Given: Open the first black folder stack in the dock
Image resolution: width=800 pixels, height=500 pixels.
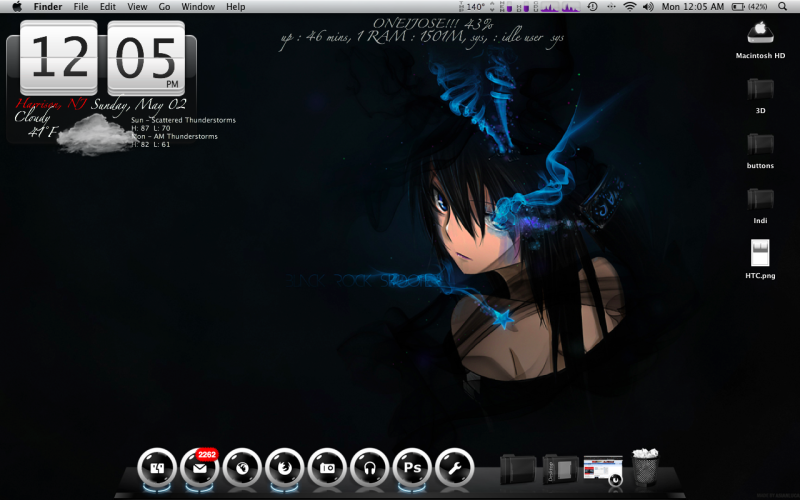Looking at the screenshot, I should click(518, 469).
